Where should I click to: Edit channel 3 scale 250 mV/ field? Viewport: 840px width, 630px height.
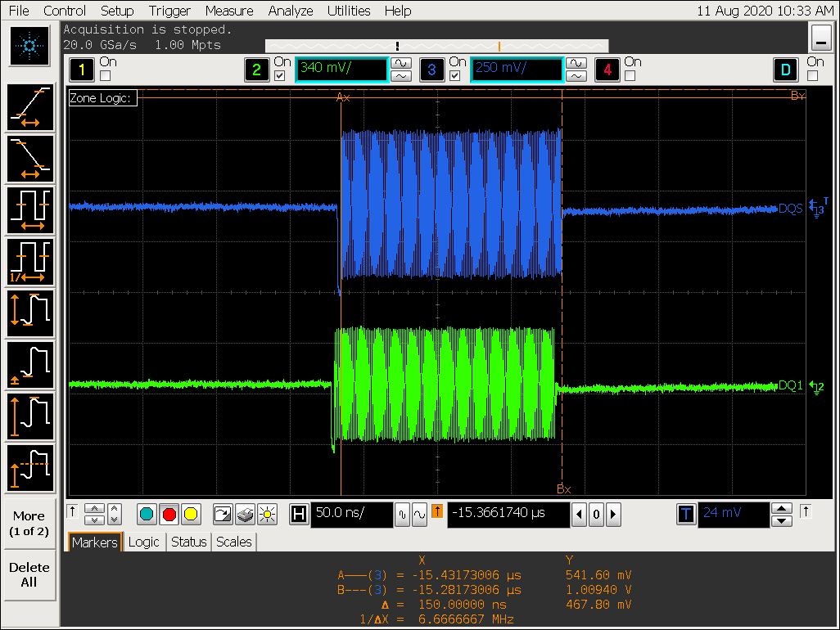[x=517, y=69]
